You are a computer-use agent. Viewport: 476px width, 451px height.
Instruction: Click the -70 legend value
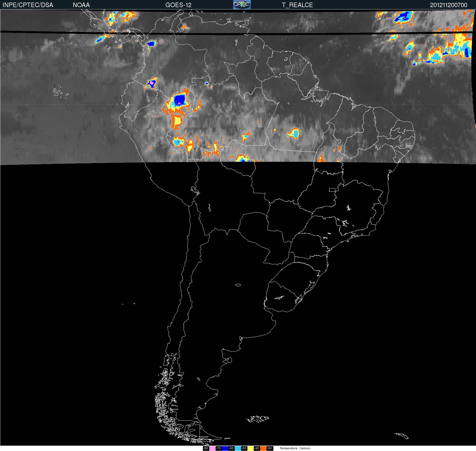(218, 448)
